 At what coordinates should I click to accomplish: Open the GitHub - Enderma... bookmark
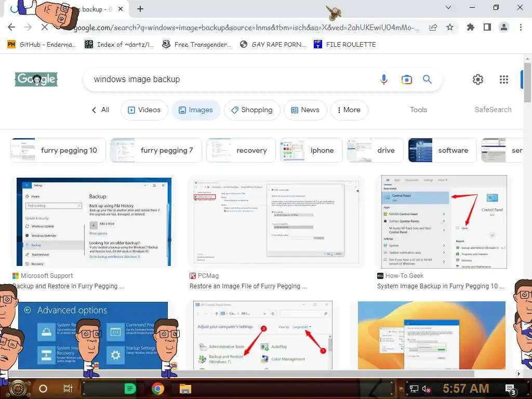click(x=42, y=45)
